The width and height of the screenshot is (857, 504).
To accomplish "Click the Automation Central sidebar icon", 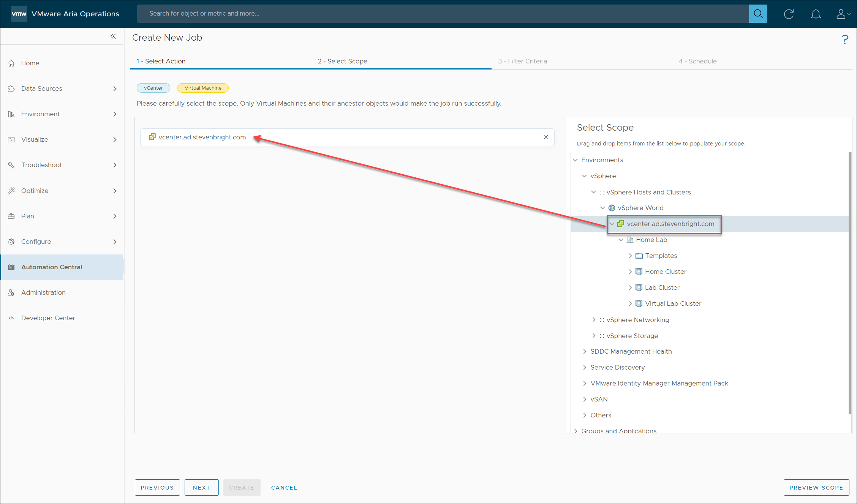I will 11,267.
